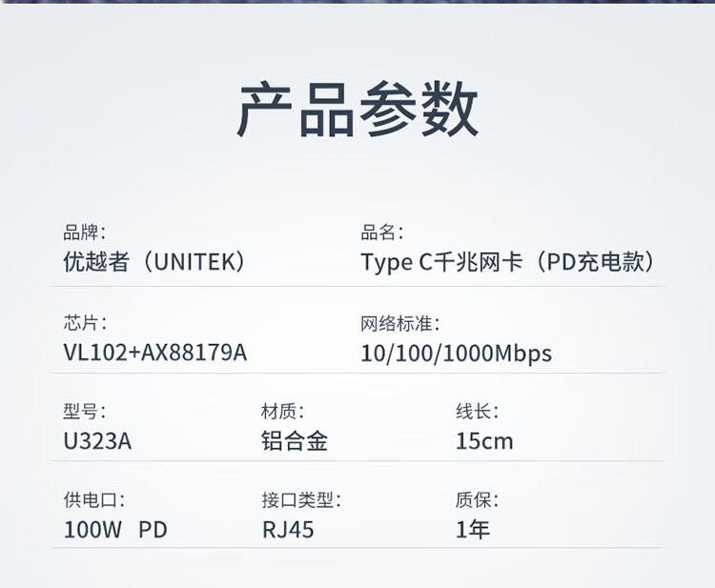Click the chip value VL102+AX88179A
The width and height of the screenshot is (715, 588).
tap(155, 354)
